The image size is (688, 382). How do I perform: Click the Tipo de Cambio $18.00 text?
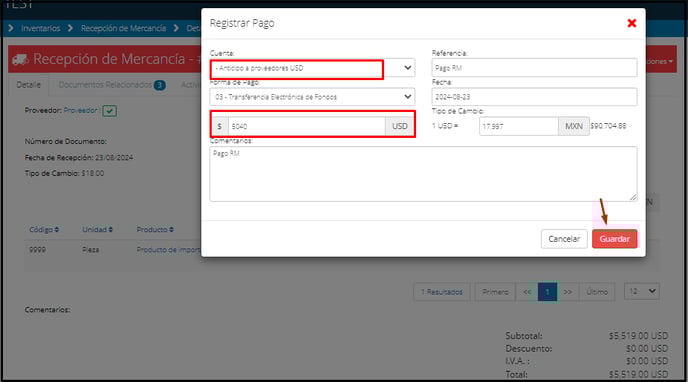click(x=64, y=173)
